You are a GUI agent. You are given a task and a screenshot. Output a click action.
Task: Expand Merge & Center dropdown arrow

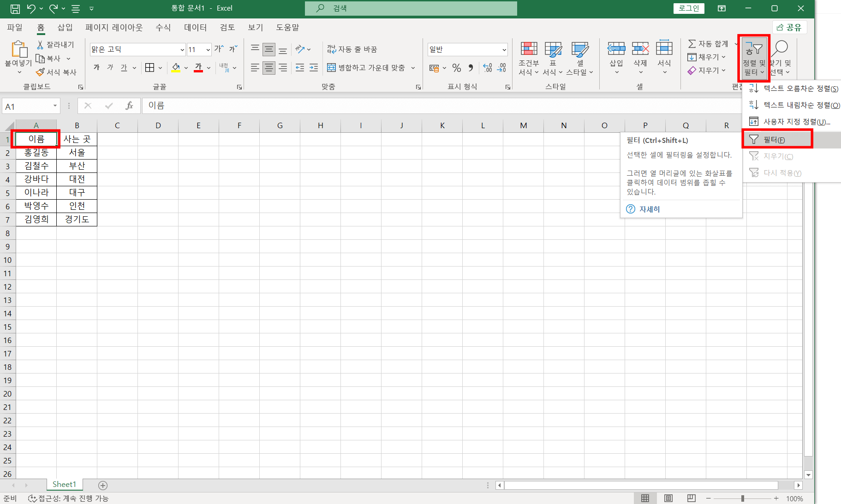[413, 68]
